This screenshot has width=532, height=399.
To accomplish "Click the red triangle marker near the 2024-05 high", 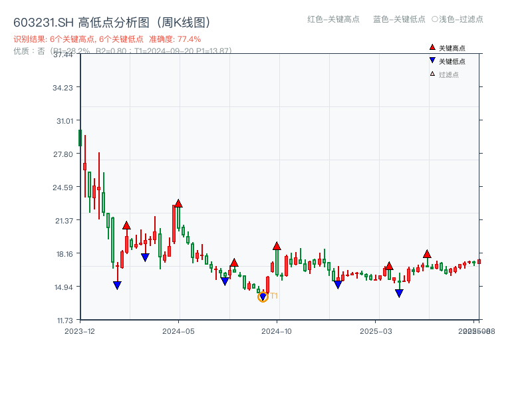I will click(179, 203).
